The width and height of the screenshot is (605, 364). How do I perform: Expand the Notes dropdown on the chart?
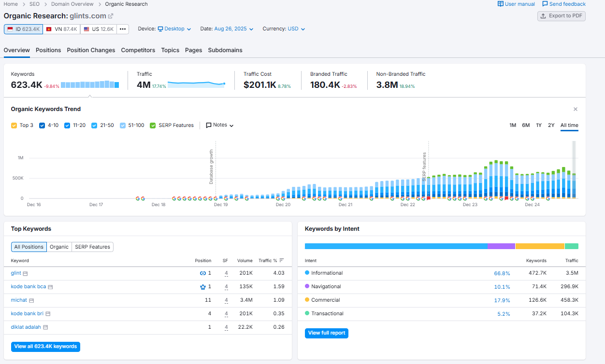[x=219, y=125]
